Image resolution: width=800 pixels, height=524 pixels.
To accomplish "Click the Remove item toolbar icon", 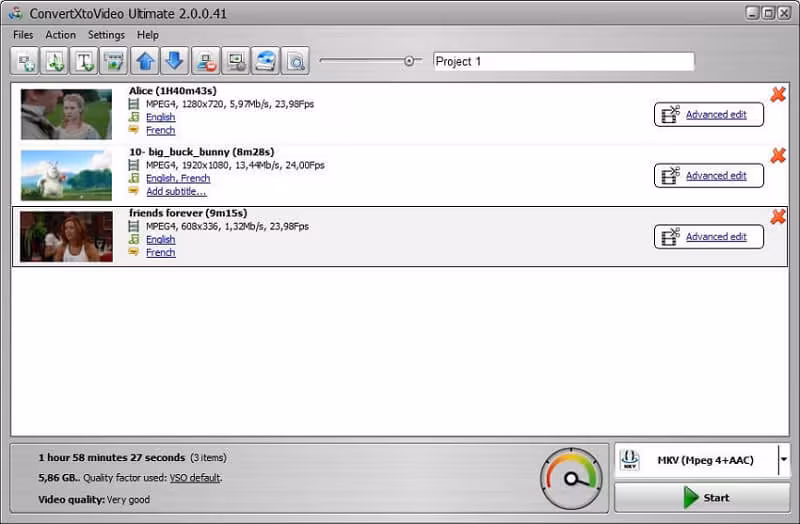I will (x=206, y=61).
